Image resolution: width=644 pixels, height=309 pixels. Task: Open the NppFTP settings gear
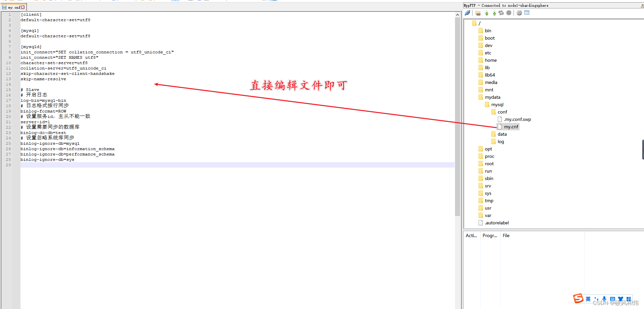click(x=519, y=13)
